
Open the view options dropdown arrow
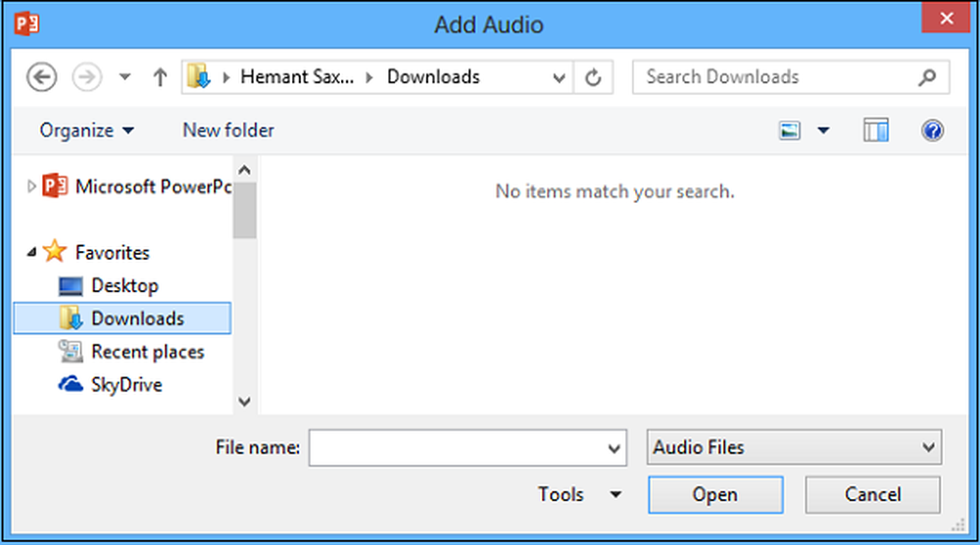[823, 130]
